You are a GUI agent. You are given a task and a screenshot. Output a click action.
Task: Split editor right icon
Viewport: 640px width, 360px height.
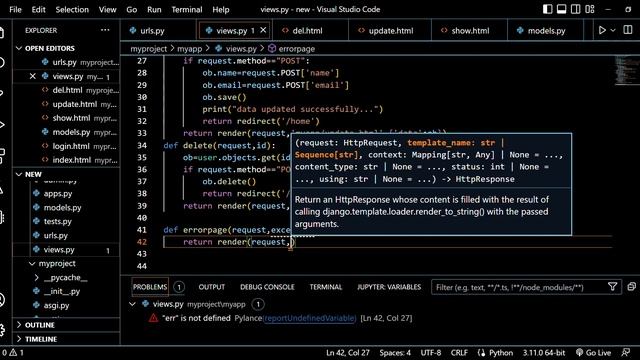628,30
